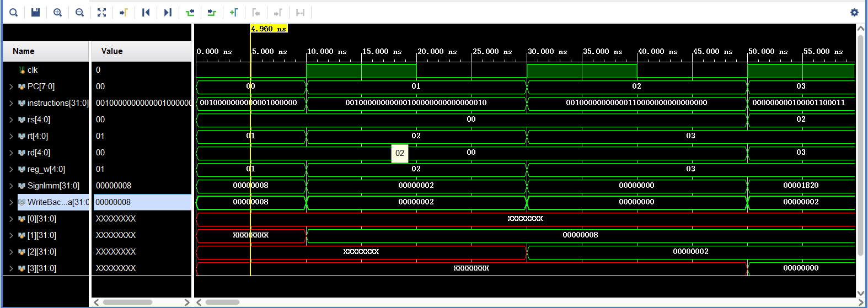
Task: Expand the PC[7:0] signal
Action: point(11,87)
